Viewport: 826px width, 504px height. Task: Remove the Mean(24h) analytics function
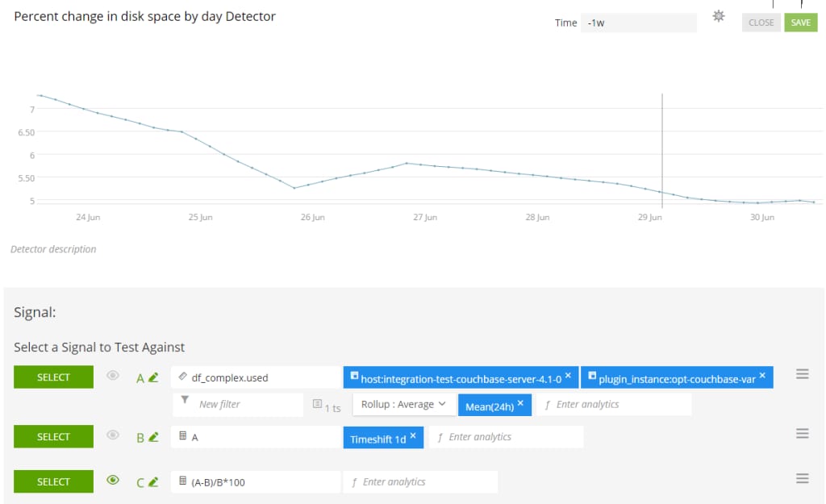[520, 403]
